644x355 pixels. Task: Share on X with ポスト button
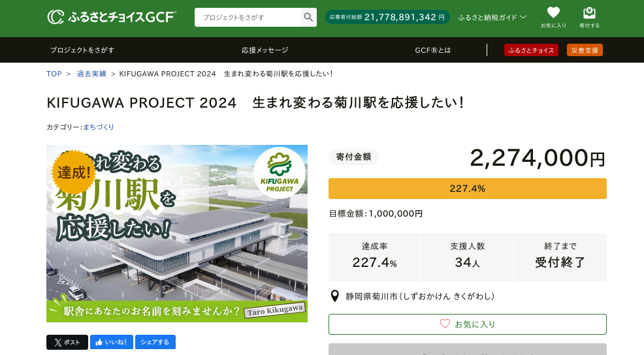tap(67, 342)
